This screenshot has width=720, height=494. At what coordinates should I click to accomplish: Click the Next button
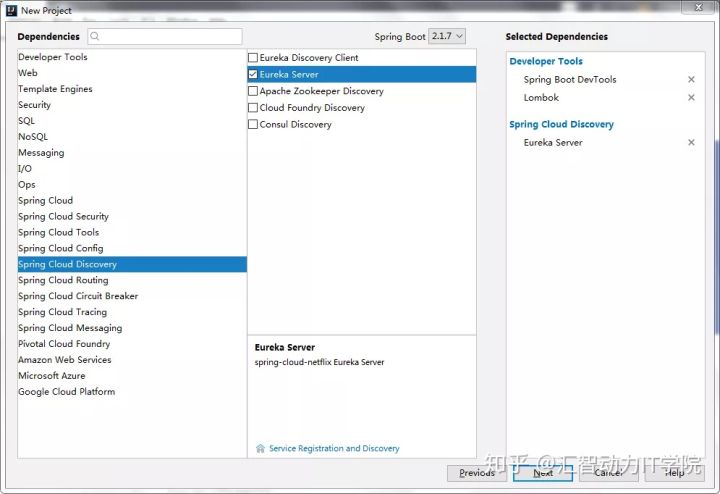pos(542,473)
